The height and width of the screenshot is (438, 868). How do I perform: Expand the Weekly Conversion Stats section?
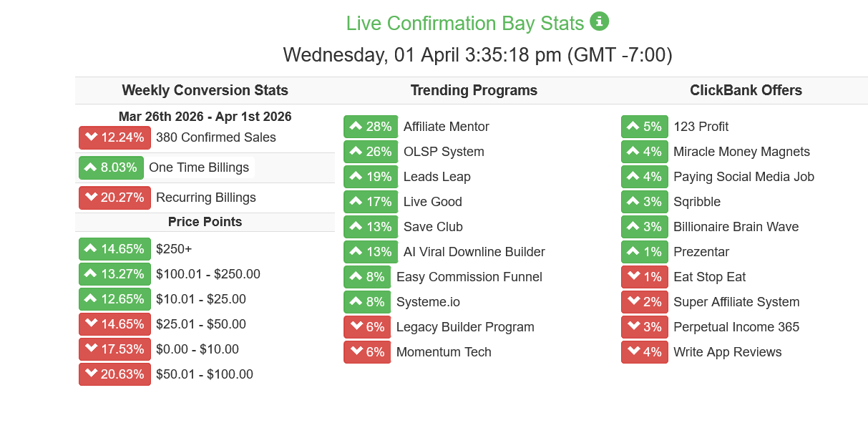pyautogui.click(x=205, y=90)
